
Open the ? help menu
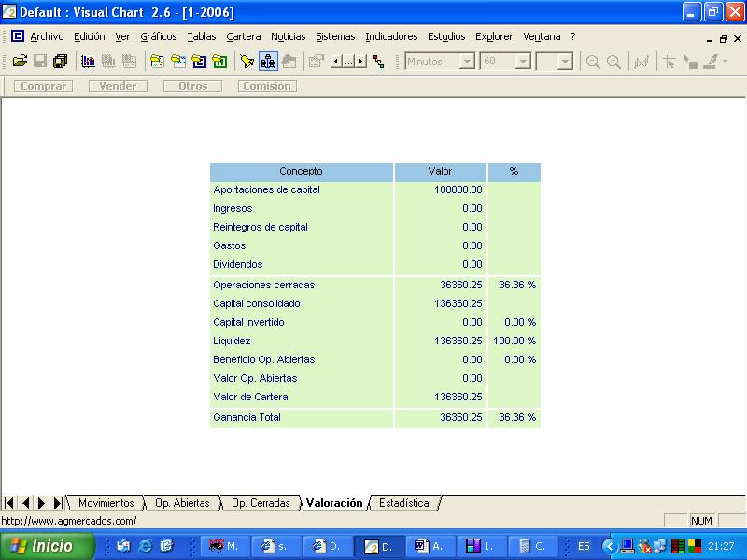573,36
